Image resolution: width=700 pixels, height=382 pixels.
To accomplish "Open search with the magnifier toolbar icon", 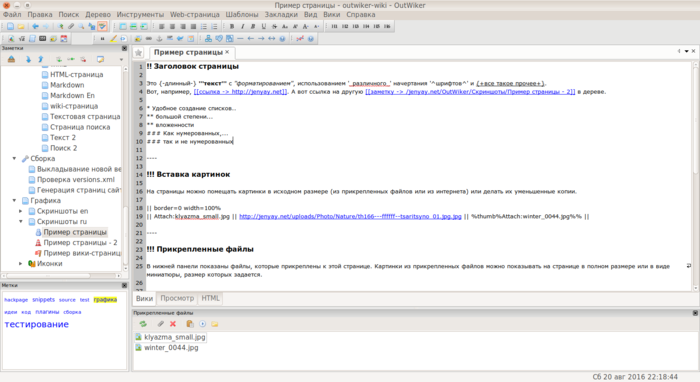I will click(81, 26).
